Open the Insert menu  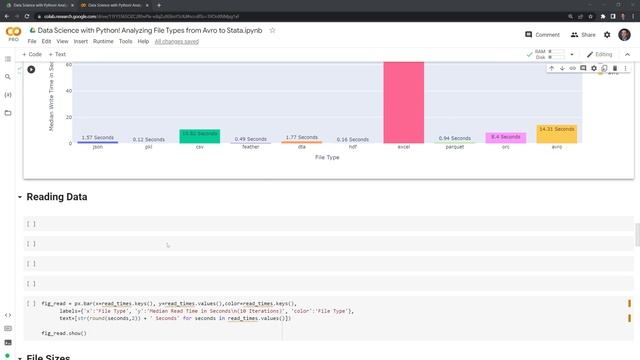80,41
